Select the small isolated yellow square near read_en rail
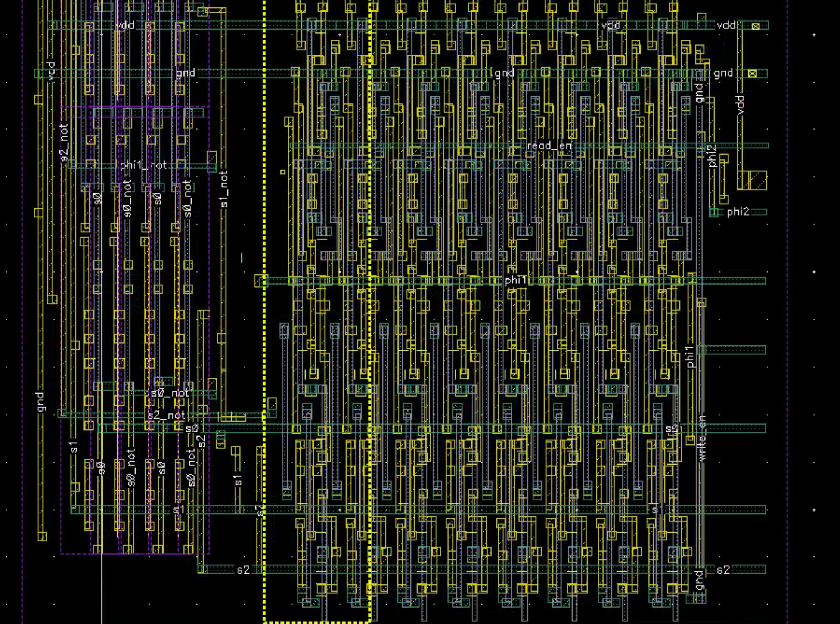 283,172
